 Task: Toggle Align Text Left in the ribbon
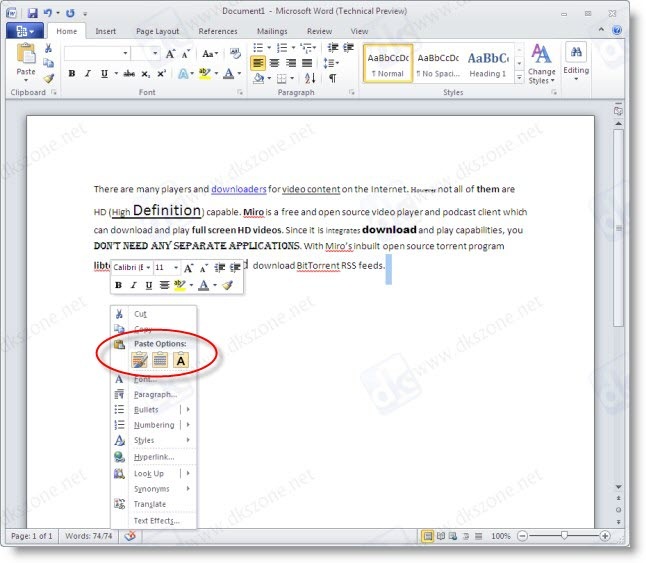[x=257, y=63]
